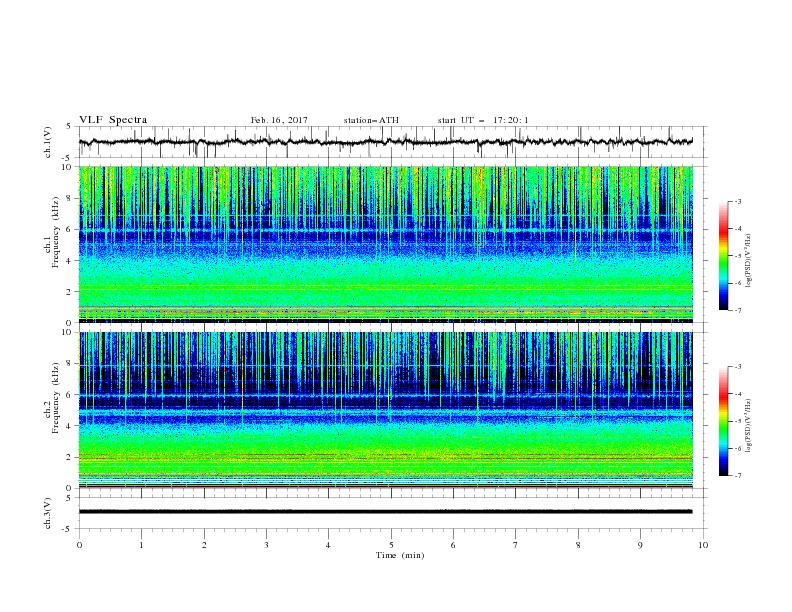792x612 pixels.
Task: Click tick label "6" on the Time axis
Action: click(453, 545)
